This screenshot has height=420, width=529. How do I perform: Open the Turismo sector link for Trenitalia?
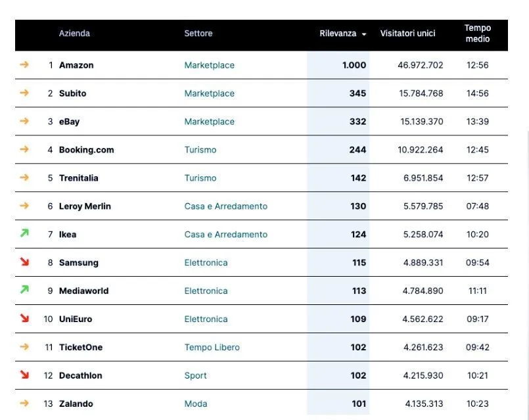point(200,178)
